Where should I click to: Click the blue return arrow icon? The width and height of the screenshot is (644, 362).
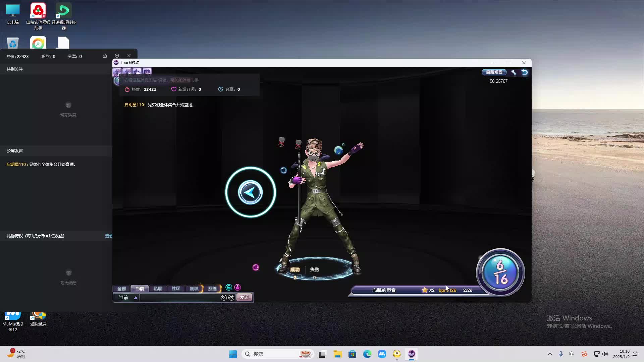pyautogui.click(x=525, y=72)
